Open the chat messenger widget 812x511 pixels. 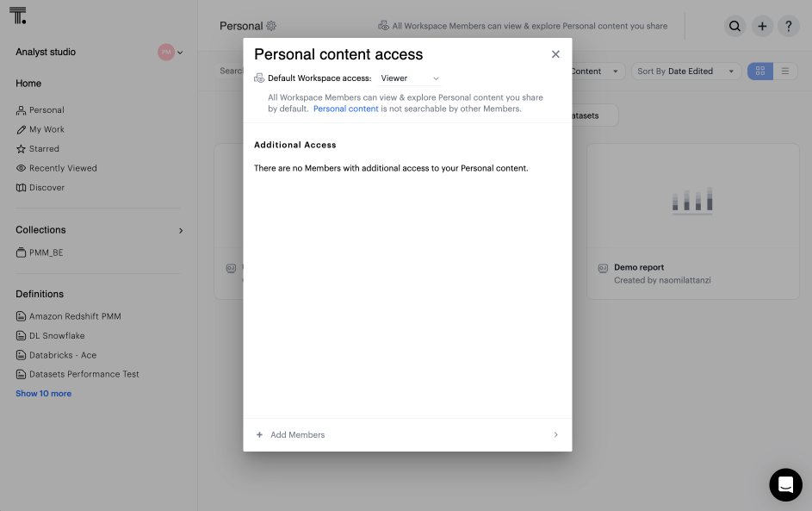(785, 485)
